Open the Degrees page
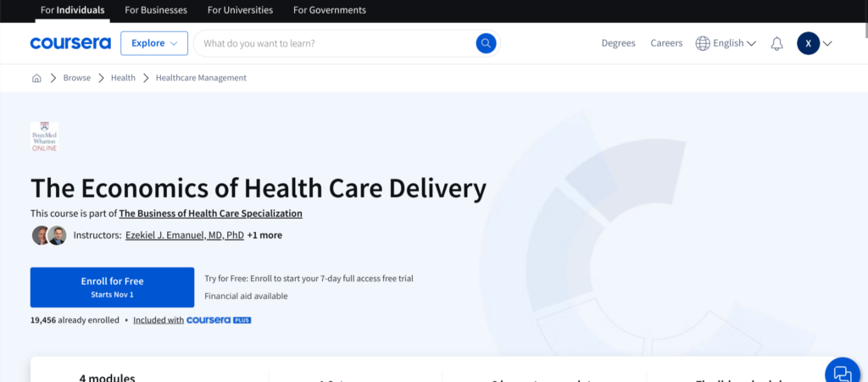 click(618, 43)
